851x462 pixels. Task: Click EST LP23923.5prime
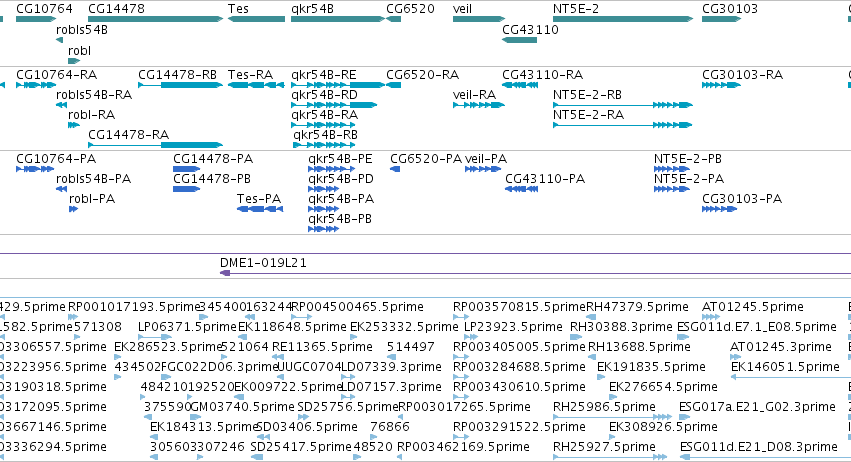pos(513,327)
